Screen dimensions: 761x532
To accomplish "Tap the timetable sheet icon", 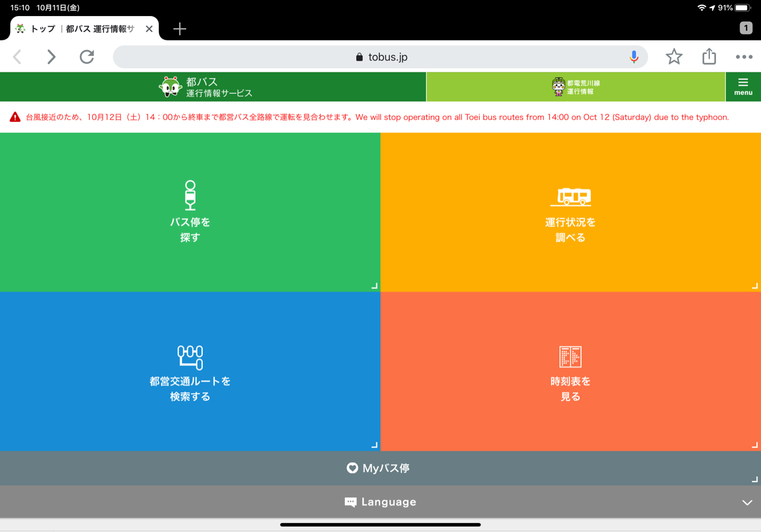I will pos(571,357).
